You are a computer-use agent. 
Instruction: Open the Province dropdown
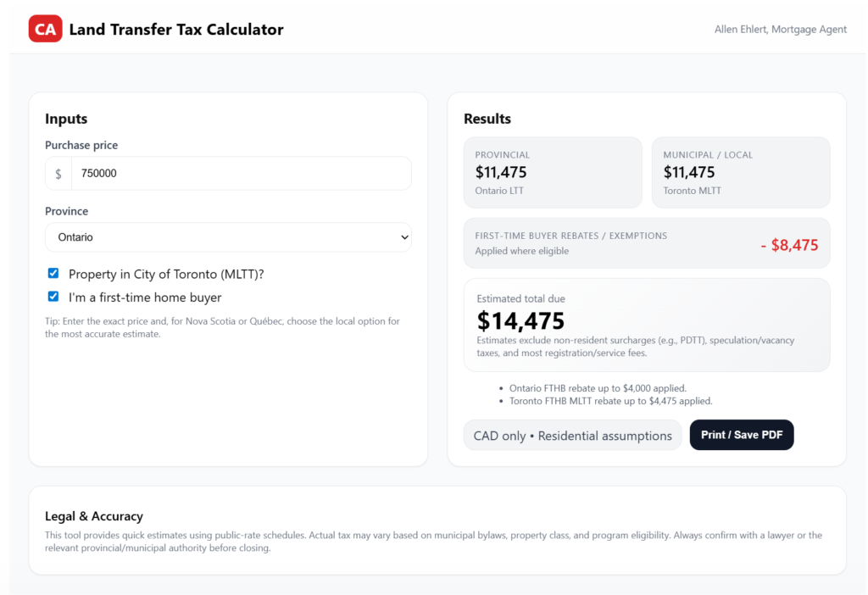click(227, 237)
